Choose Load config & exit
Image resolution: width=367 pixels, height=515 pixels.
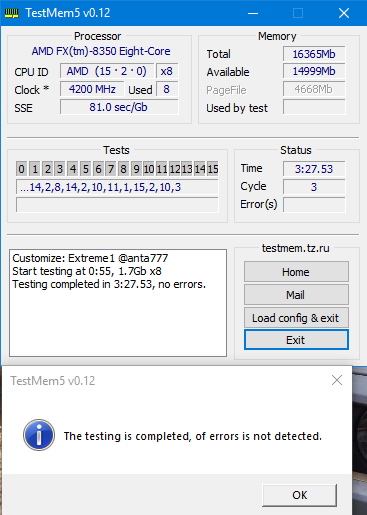[296, 318]
